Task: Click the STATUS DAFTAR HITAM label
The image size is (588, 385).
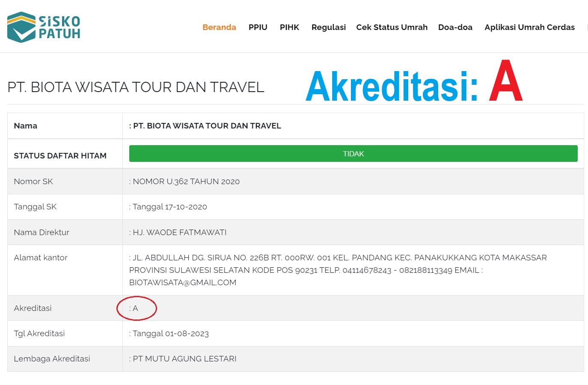Action: [x=60, y=156]
